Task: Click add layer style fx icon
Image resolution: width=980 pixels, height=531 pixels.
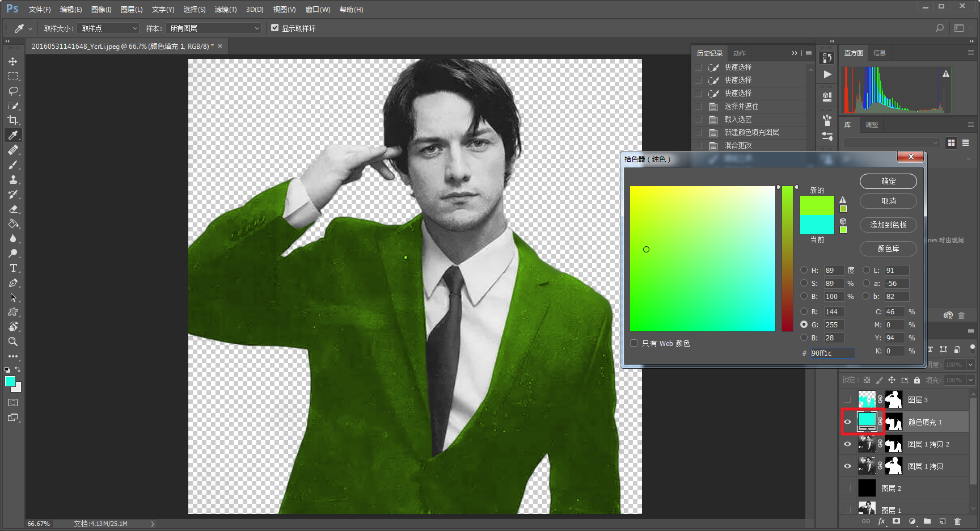Action: pyautogui.click(x=881, y=521)
